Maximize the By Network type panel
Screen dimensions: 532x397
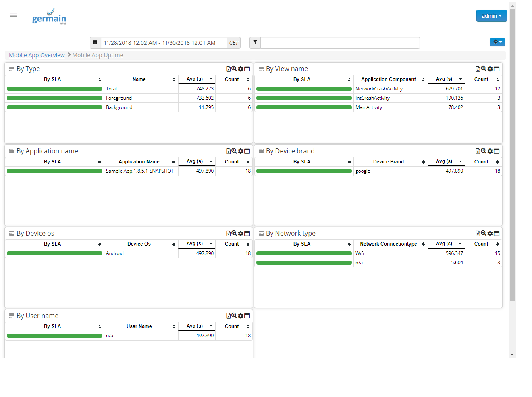tap(497, 234)
